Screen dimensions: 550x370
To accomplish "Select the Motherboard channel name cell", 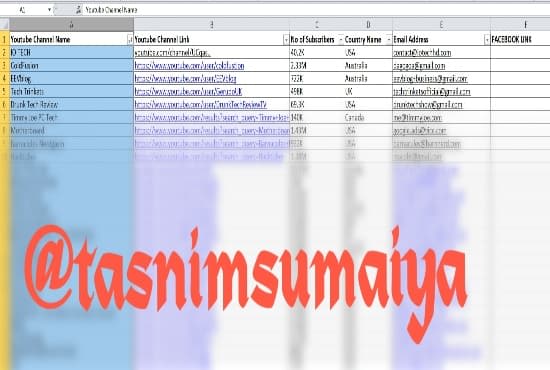I will pyautogui.click(x=72, y=130).
